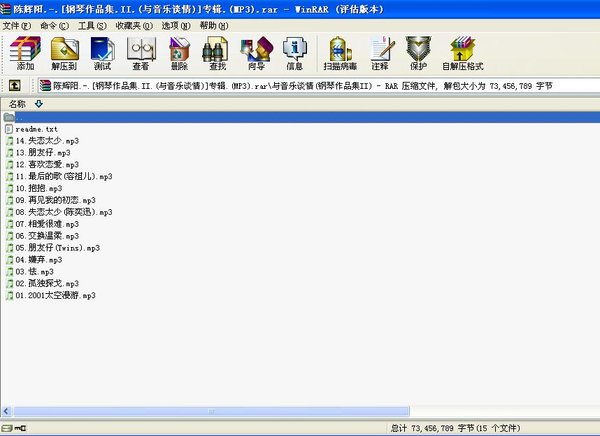600x436 pixels.
Task: Click the disk icon in status bar
Action: [x=7, y=428]
